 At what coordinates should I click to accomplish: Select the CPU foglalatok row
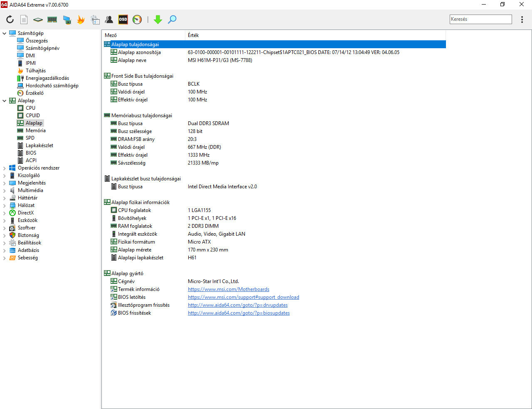(x=274, y=210)
